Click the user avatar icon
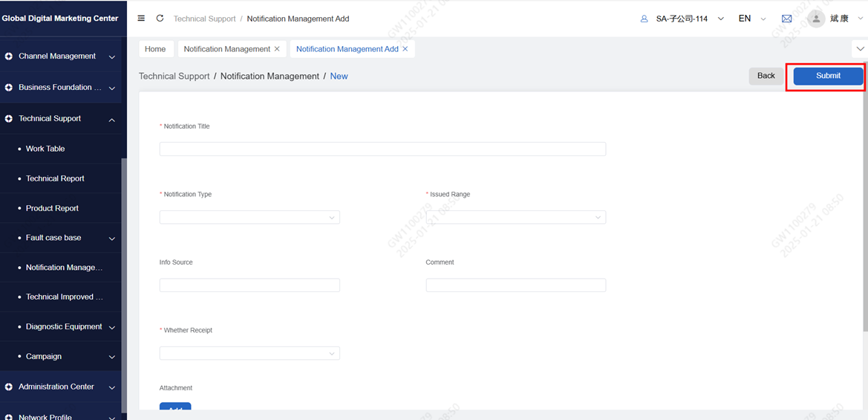The image size is (868, 420). [x=816, y=19]
